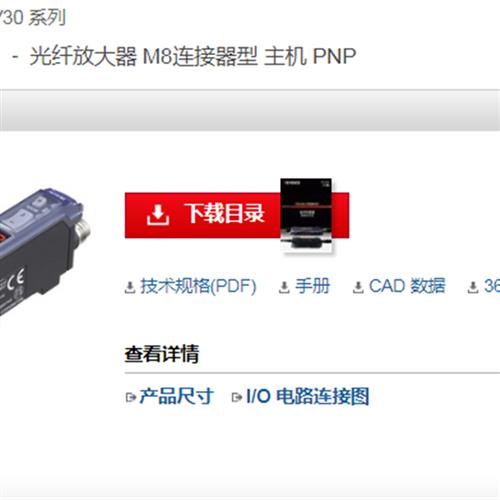Open the I/O 电路连接图 link

click(x=307, y=396)
